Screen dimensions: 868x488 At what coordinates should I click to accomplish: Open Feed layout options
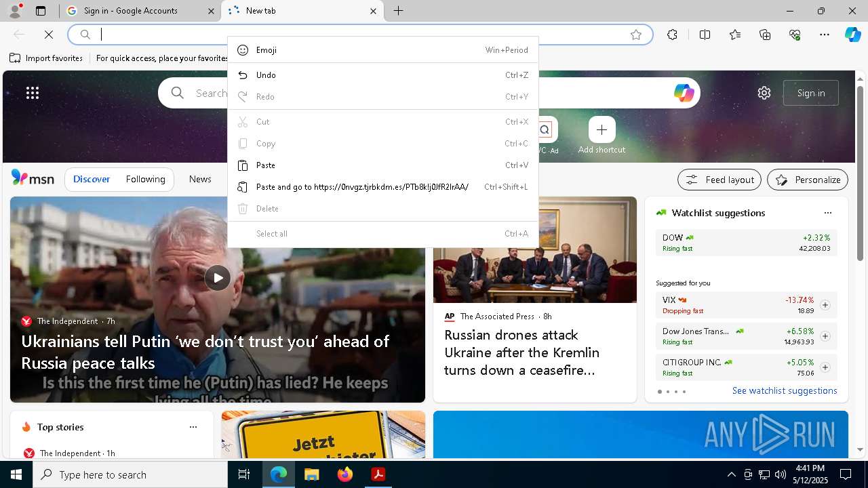pyautogui.click(x=719, y=180)
